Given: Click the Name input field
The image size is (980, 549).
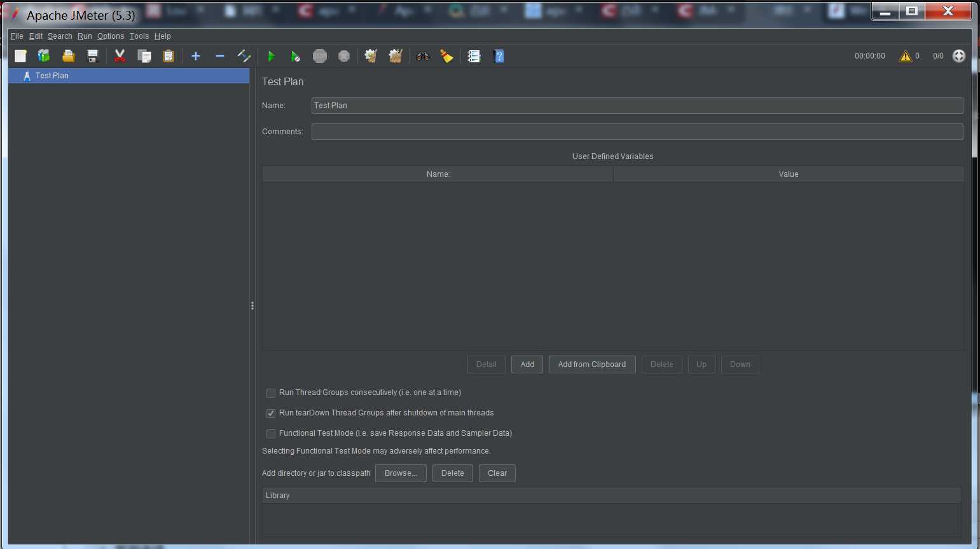Looking at the screenshot, I should tap(637, 106).
